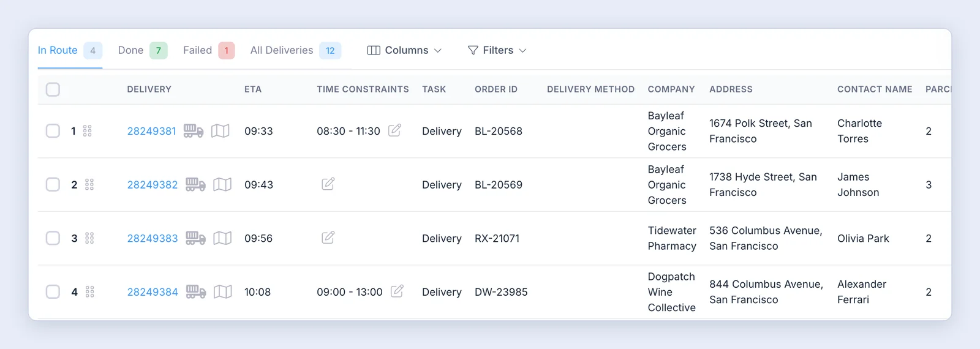Image resolution: width=980 pixels, height=349 pixels.
Task: Edit time constraint 09:00 - 13:00
Action: coord(397,291)
